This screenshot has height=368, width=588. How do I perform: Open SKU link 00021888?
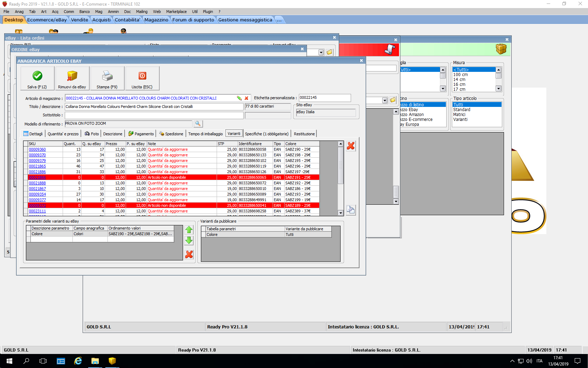pos(37,183)
